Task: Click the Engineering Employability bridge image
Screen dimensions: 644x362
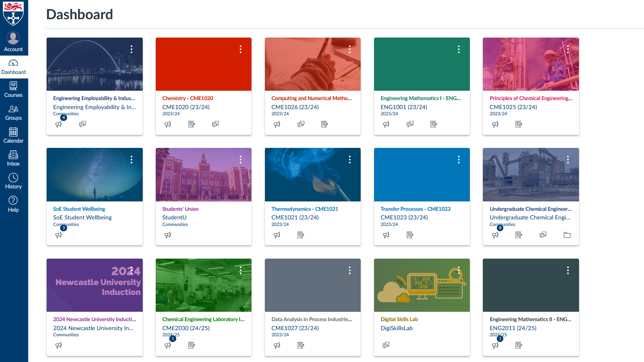Action: coord(94,64)
